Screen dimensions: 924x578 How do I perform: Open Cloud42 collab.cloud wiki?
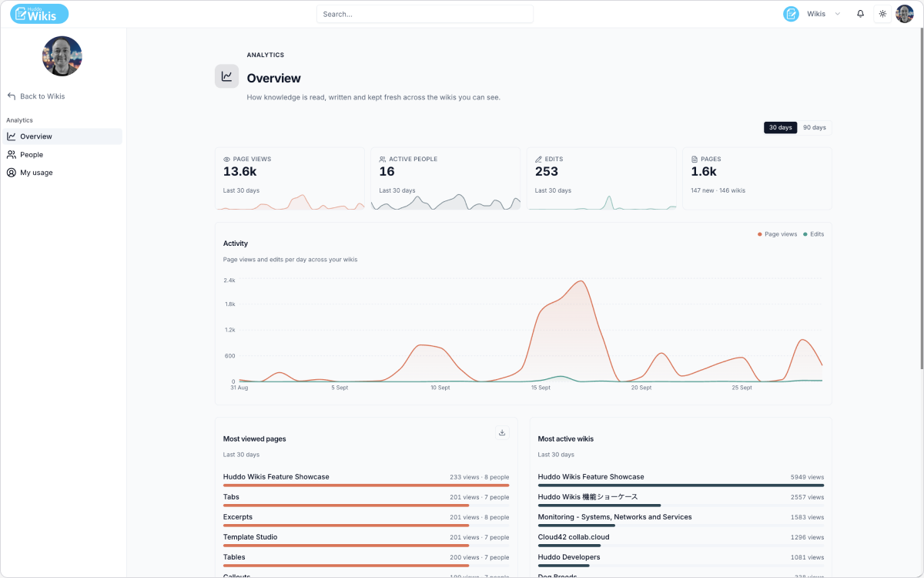[x=681, y=540]
